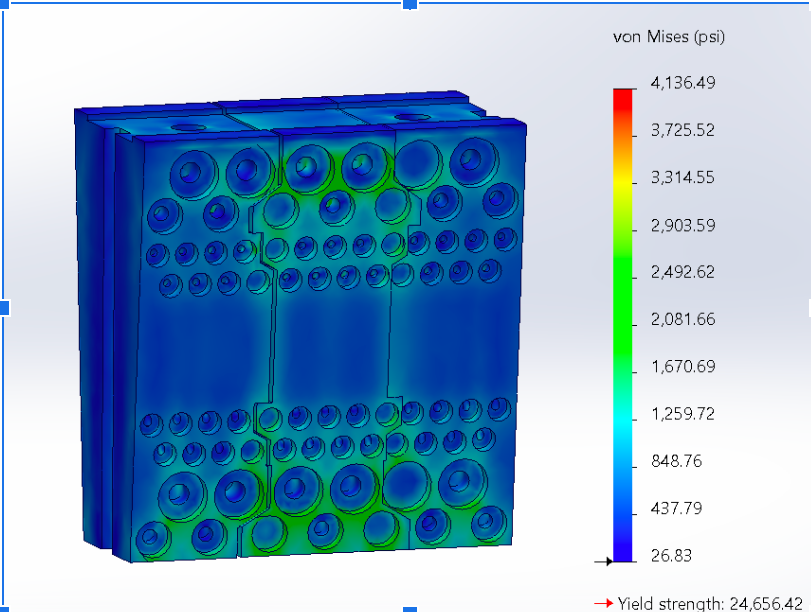Select the legend value 848.76
Viewport: 811px width, 612px height.
(677, 461)
